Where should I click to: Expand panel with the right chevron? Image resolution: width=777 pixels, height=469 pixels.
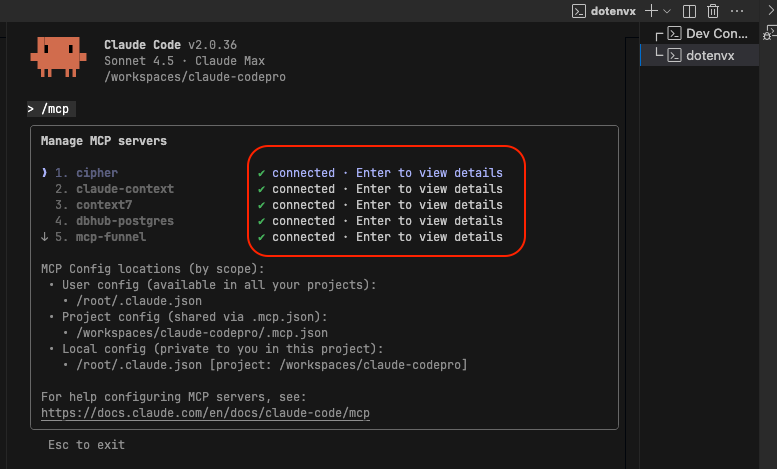(771, 11)
